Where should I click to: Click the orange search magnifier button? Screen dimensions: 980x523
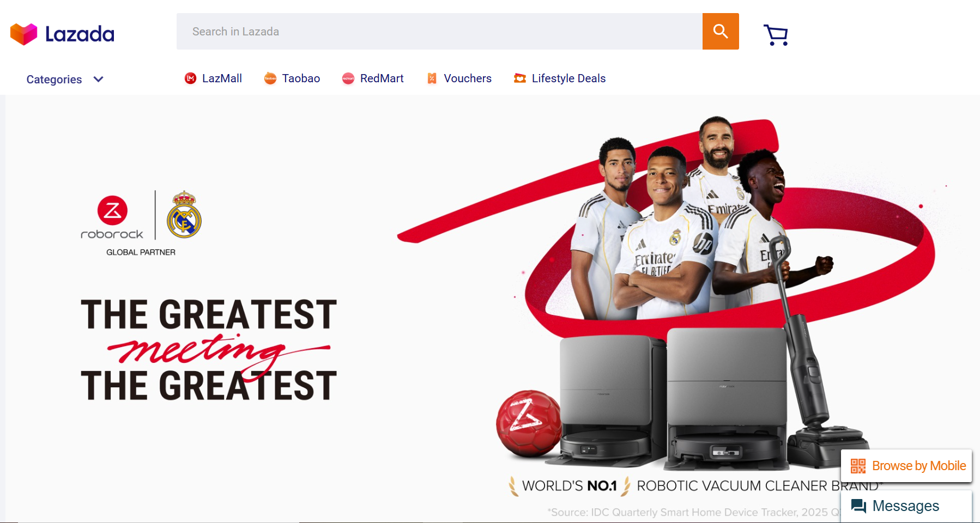(721, 32)
